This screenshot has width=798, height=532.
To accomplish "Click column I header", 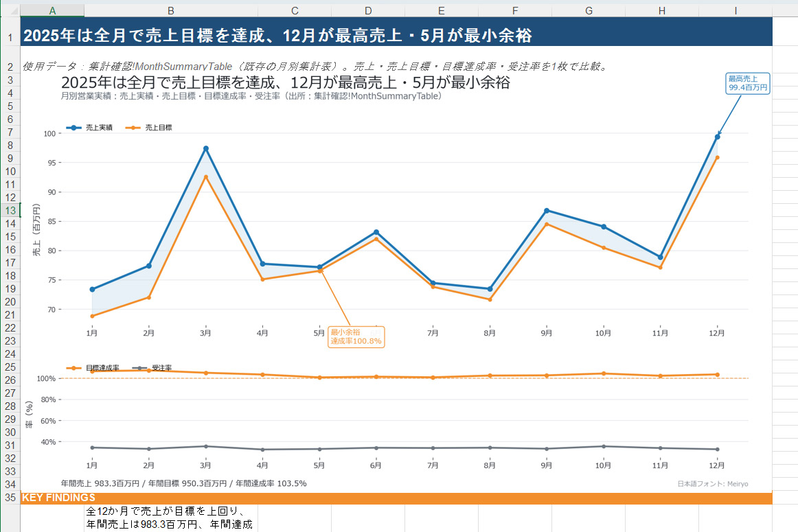I will (x=736, y=11).
